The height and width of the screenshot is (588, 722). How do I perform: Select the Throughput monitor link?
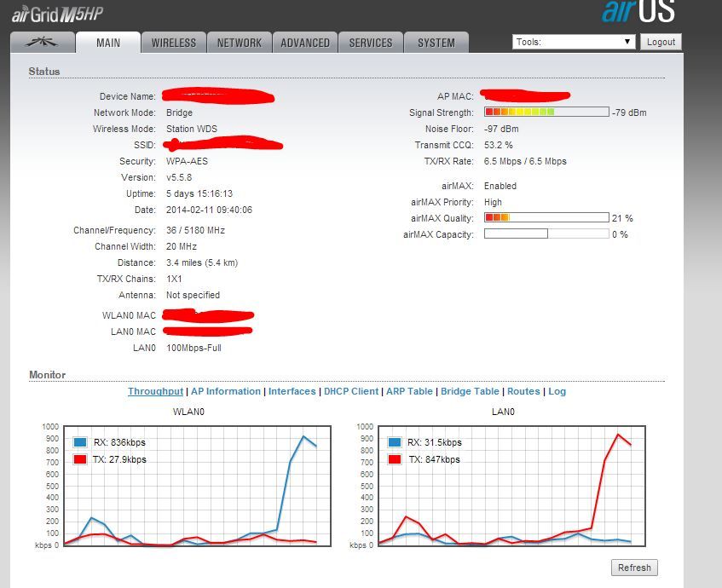pyautogui.click(x=155, y=391)
